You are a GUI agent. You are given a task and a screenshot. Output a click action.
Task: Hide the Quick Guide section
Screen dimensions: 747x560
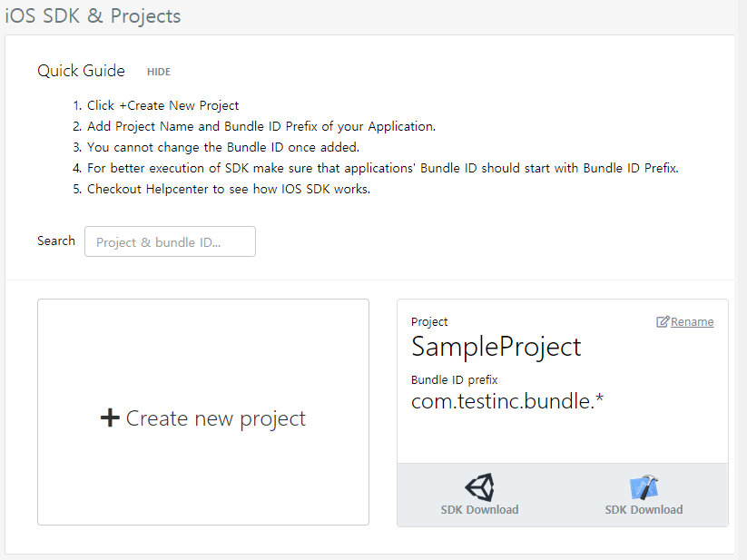(159, 72)
